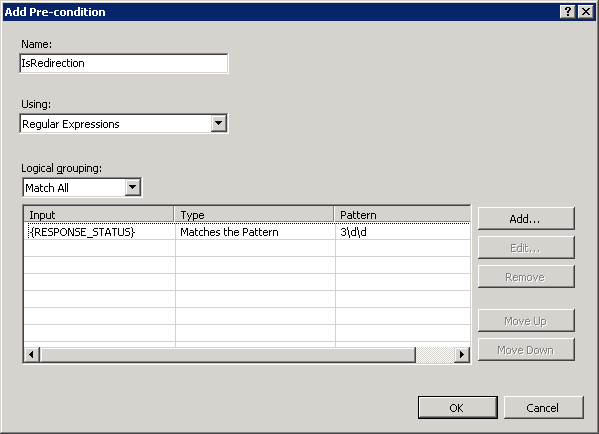599x434 pixels.
Task: Click the Type column header
Action: pyautogui.click(x=254, y=215)
